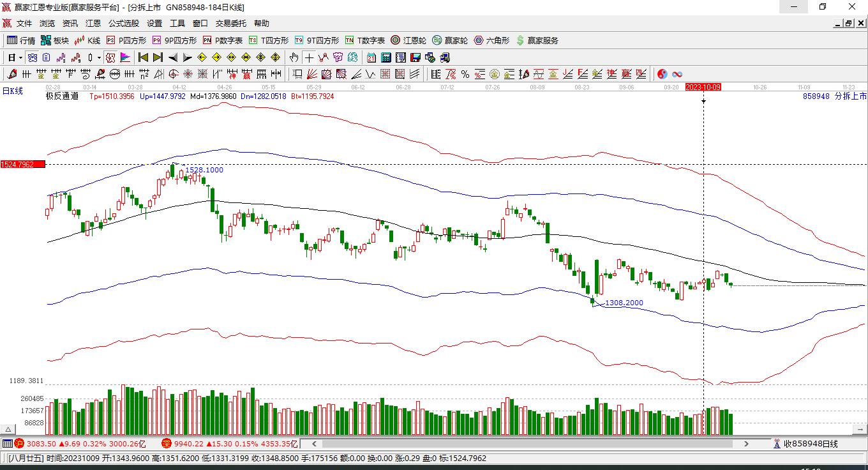
Task: Click the volume pane collapse triangle
Action: (8, 430)
